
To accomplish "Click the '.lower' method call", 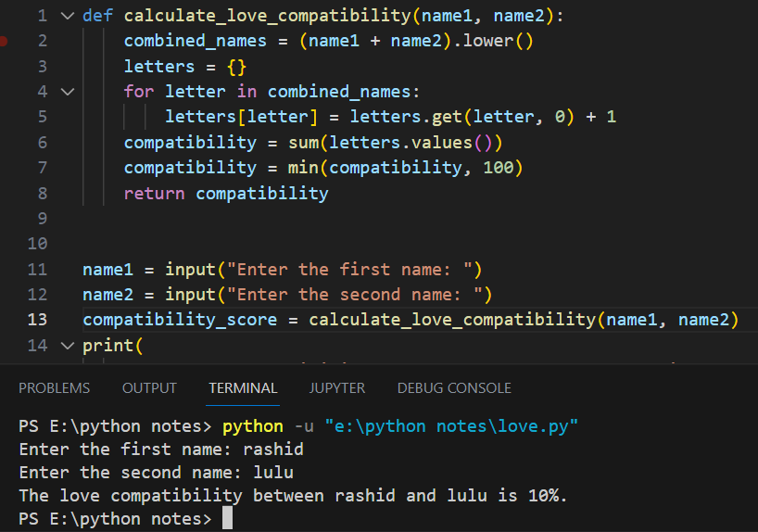I will click(484, 41).
